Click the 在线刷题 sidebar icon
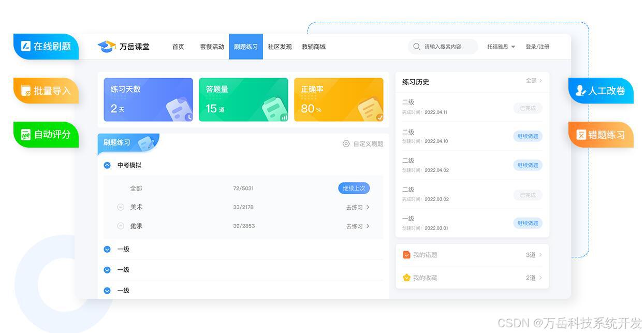644x333 pixels. (x=27, y=46)
